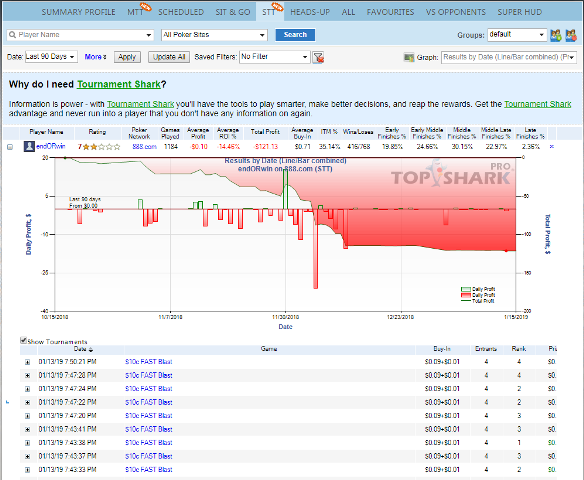
Task: Expand the 01/13/19 7:43:38 PM tournament row
Action: (28, 443)
